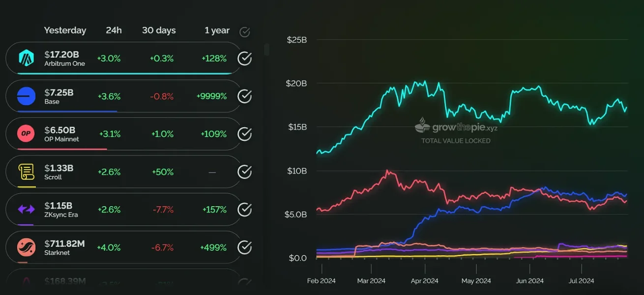
Task: Deselect OP Mainnet checkmark
Action: (244, 134)
